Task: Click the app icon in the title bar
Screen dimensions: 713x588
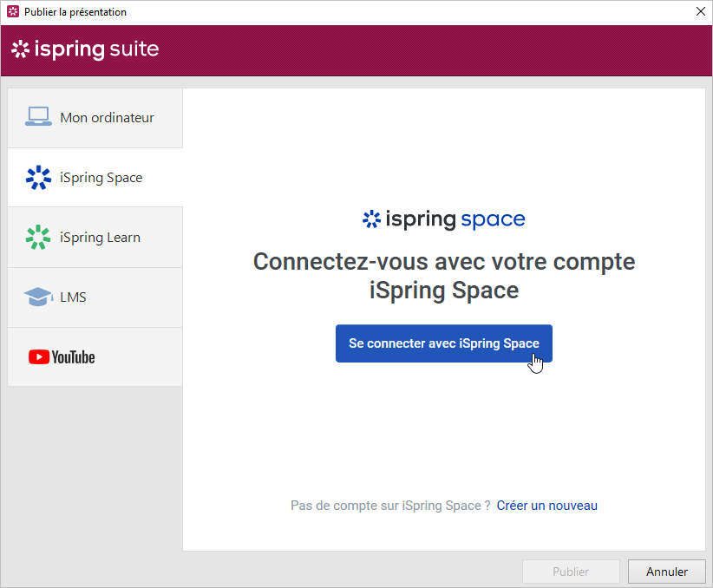Action: pyautogui.click(x=13, y=12)
